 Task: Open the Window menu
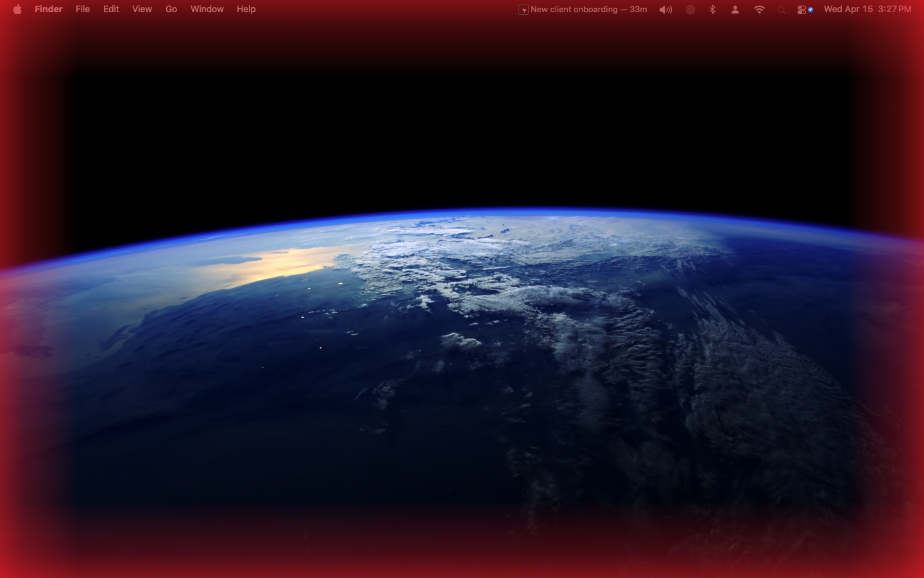pos(207,9)
